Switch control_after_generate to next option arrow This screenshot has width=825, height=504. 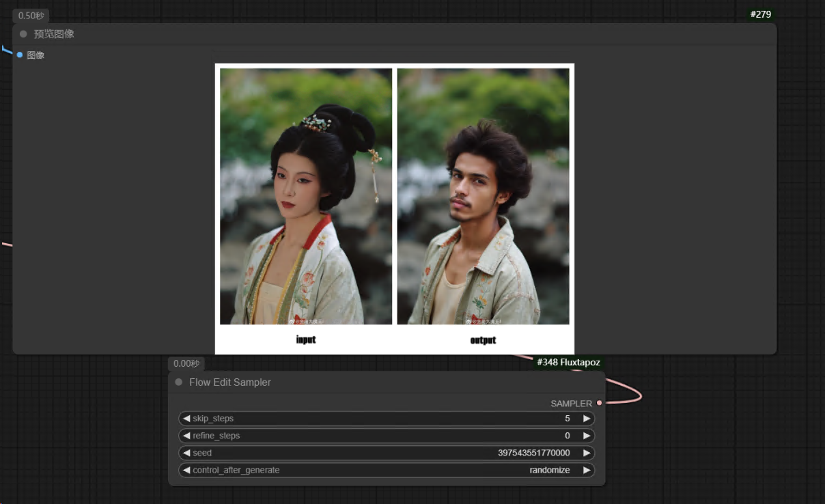pyautogui.click(x=586, y=470)
